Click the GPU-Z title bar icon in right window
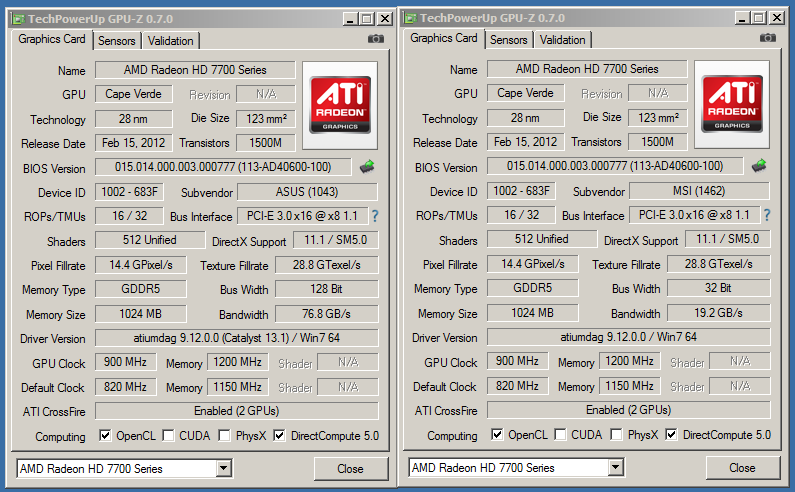This screenshot has width=795, height=492. [x=411, y=18]
